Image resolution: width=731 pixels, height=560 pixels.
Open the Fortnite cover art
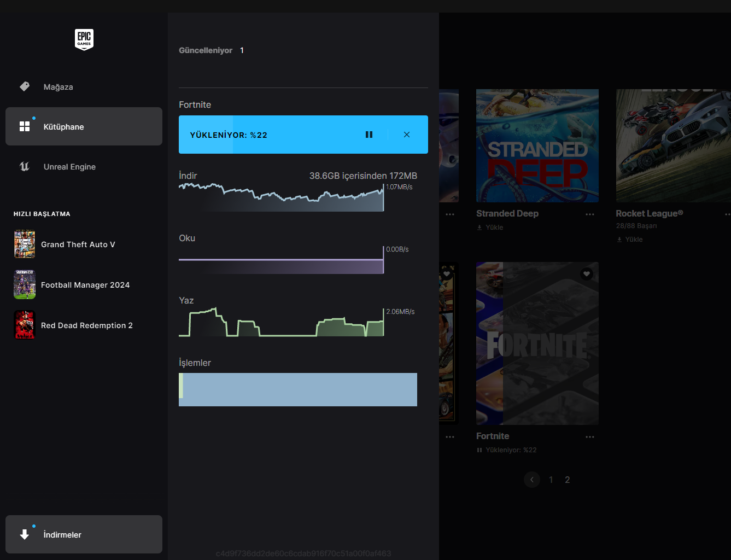click(537, 343)
